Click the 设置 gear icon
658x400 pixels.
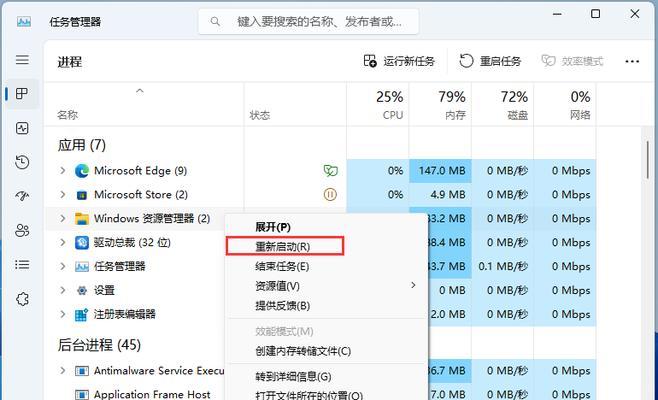81,290
